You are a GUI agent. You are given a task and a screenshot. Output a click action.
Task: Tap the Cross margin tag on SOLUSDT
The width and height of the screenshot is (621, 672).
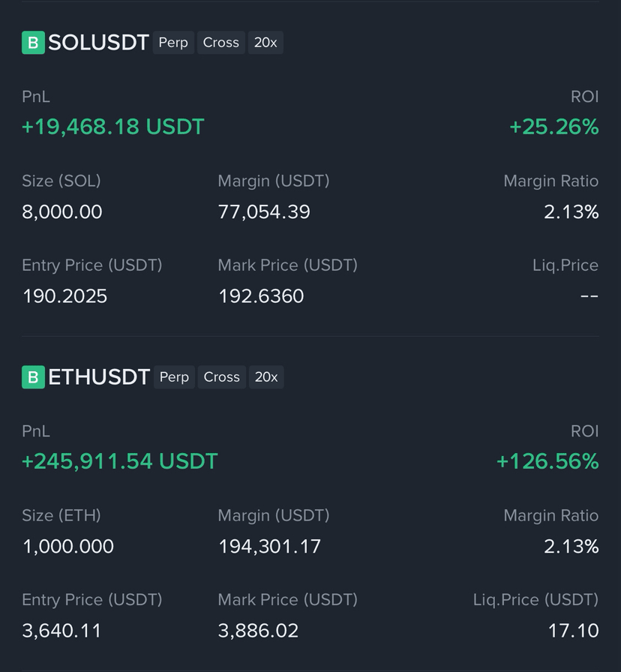[221, 43]
